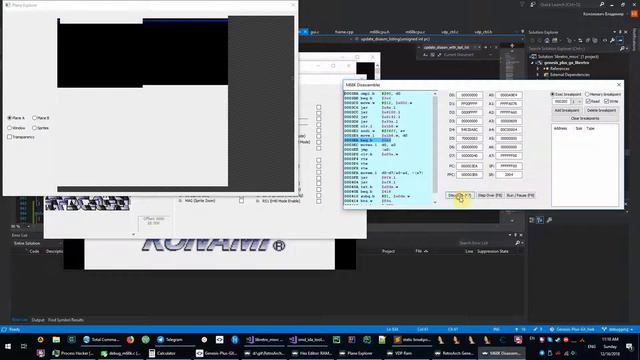Open the Find Symbol Results tab
This screenshot has height=360, width=640.
click(66, 320)
